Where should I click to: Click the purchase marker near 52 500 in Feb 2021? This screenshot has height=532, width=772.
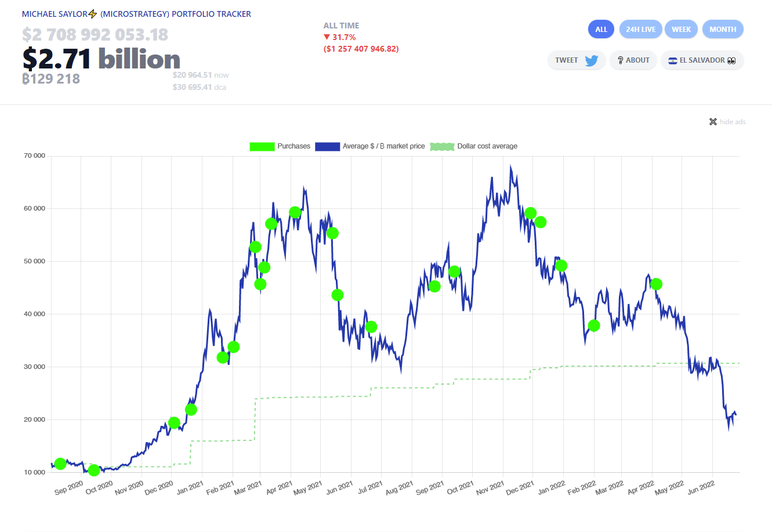255,247
